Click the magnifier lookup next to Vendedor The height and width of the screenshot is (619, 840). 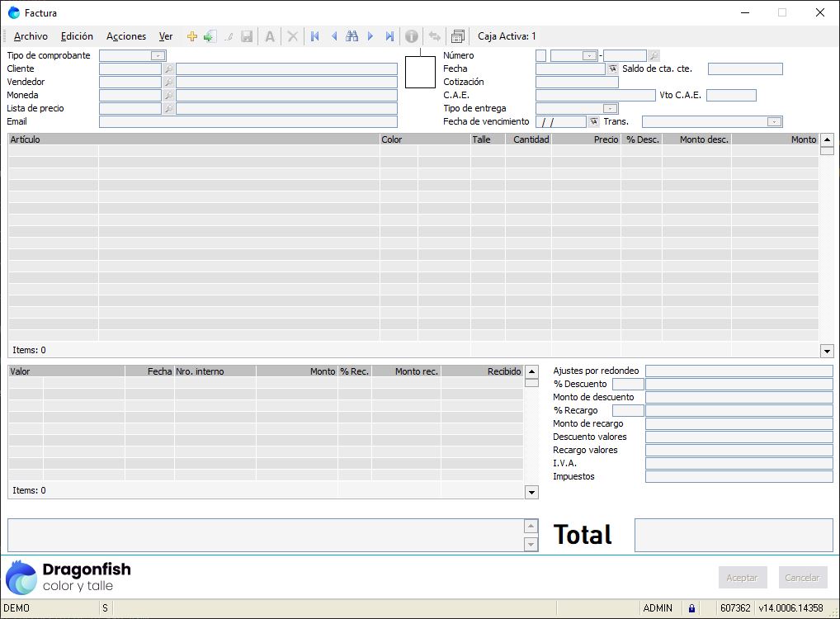pos(168,82)
